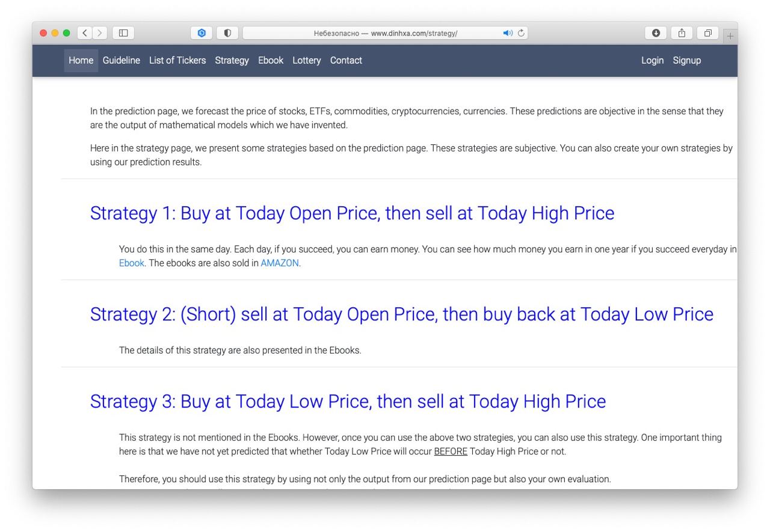Click the green full-screen window button

[x=66, y=33]
